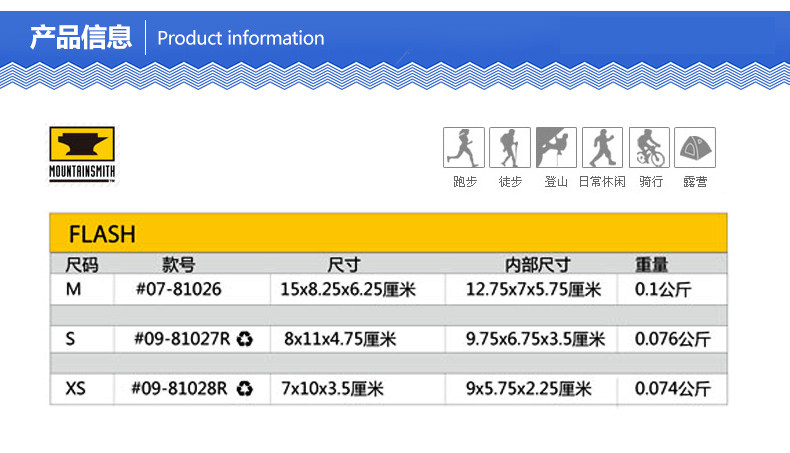The width and height of the screenshot is (790, 453).
Task: Select the daily leisure (日常休闲) icon
Action: point(603,147)
